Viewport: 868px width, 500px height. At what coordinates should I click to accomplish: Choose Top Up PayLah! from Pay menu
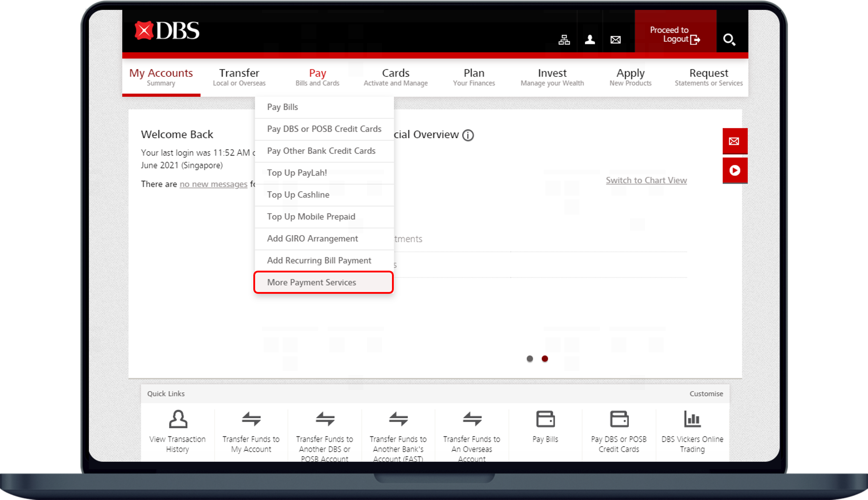tap(297, 173)
